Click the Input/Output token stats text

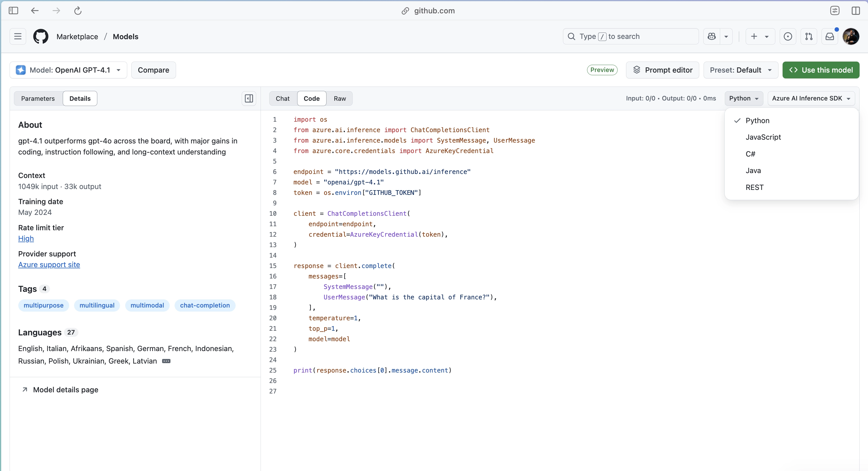pyautogui.click(x=670, y=98)
